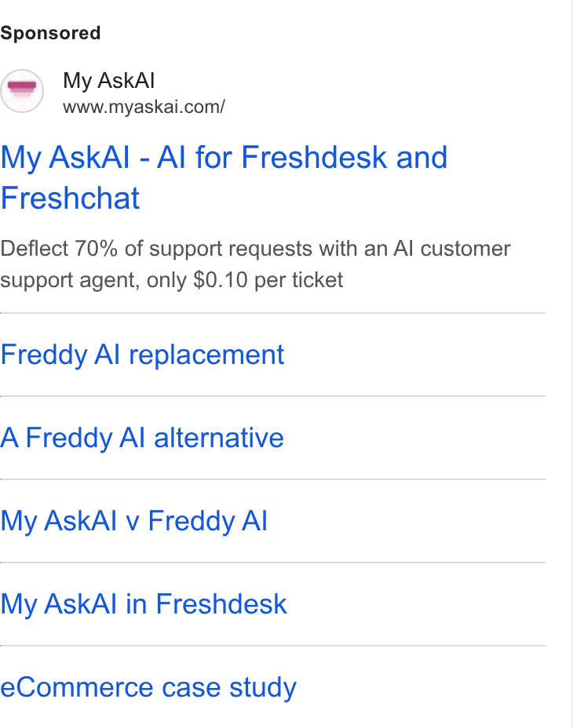Click the vertical panel border at right
Screen dimensions: 573x728
(x=571, y=364)
